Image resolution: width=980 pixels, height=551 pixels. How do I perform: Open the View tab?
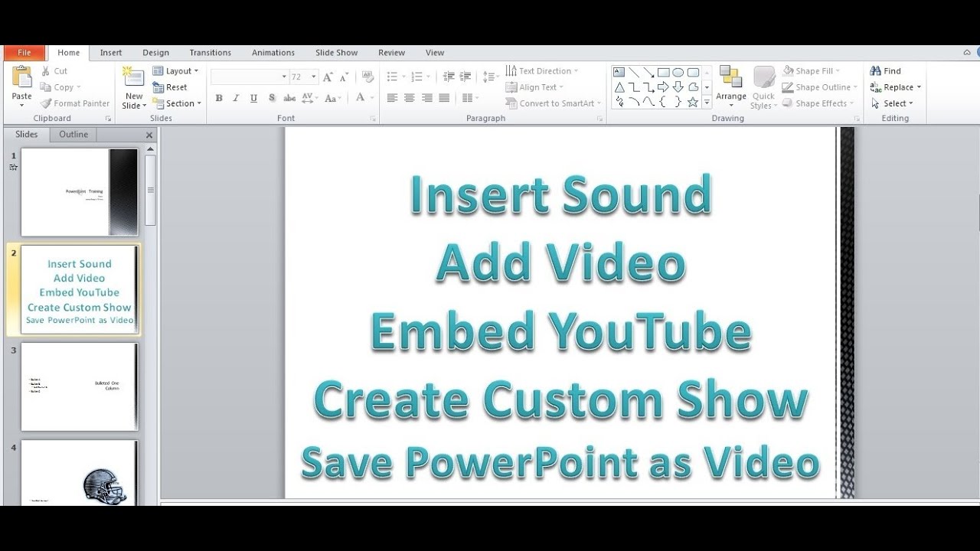click(x=435, y=53)
